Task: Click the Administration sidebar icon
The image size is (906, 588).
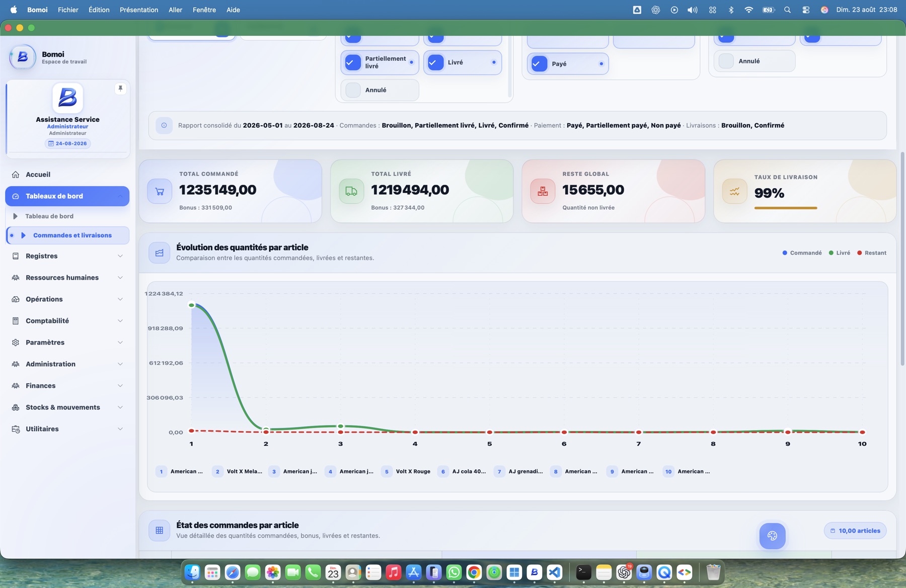Action: click(16, 364)
